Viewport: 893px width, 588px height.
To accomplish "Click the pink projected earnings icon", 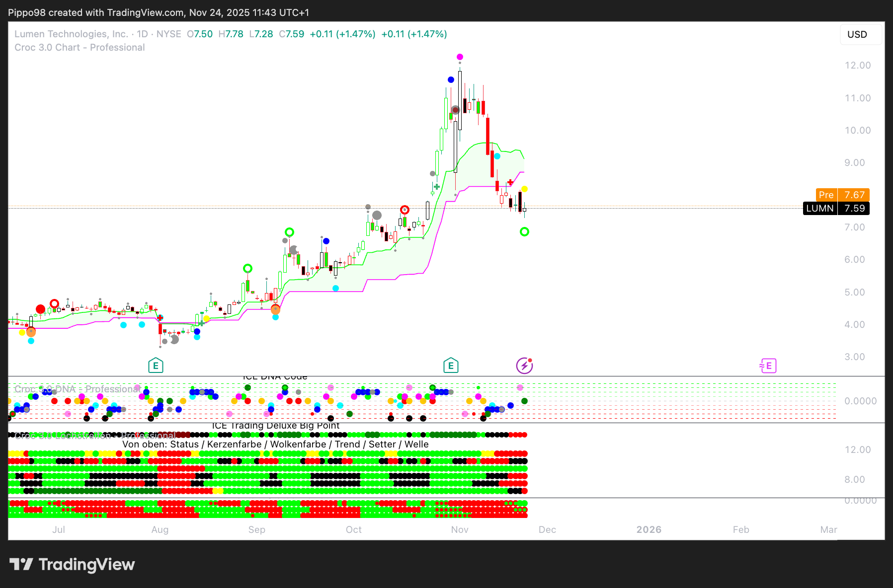I will coord(768,366).
